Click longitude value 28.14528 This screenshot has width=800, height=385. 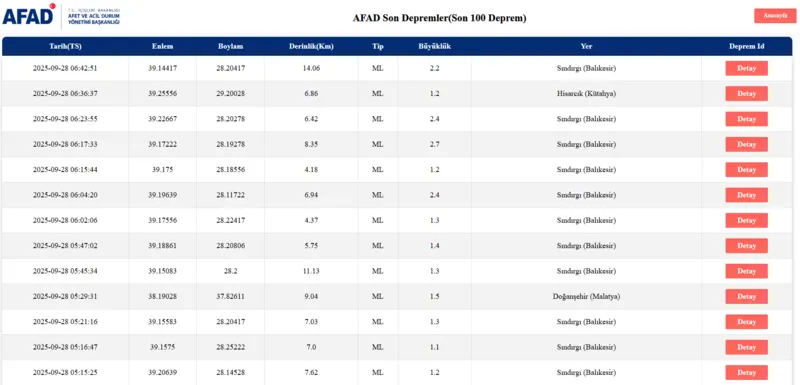231,373
